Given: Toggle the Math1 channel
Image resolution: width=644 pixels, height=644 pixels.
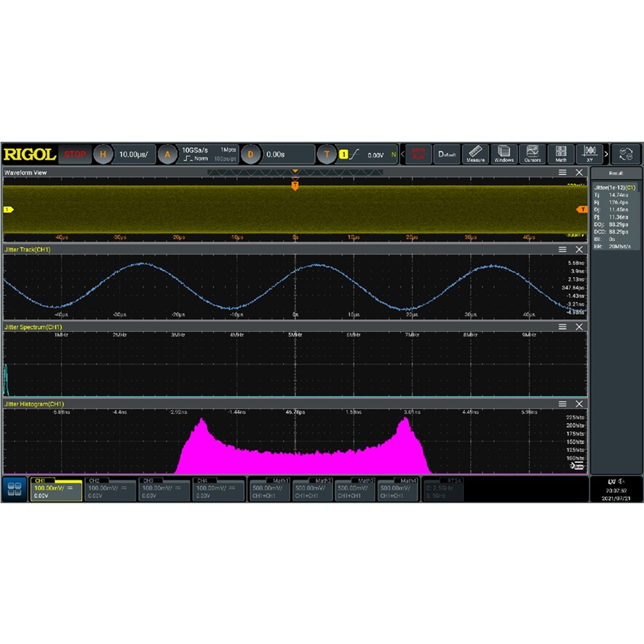Looking at the screenshot, I should click(x=270, y=489).
